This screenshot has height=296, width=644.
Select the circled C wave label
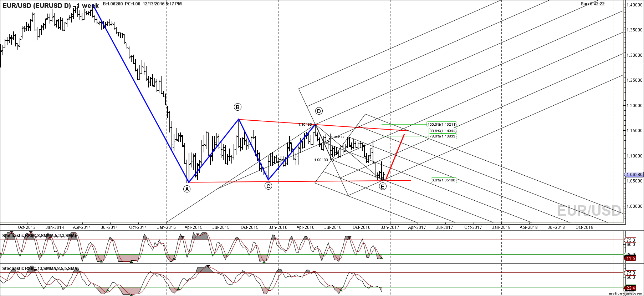click(268, 186)
